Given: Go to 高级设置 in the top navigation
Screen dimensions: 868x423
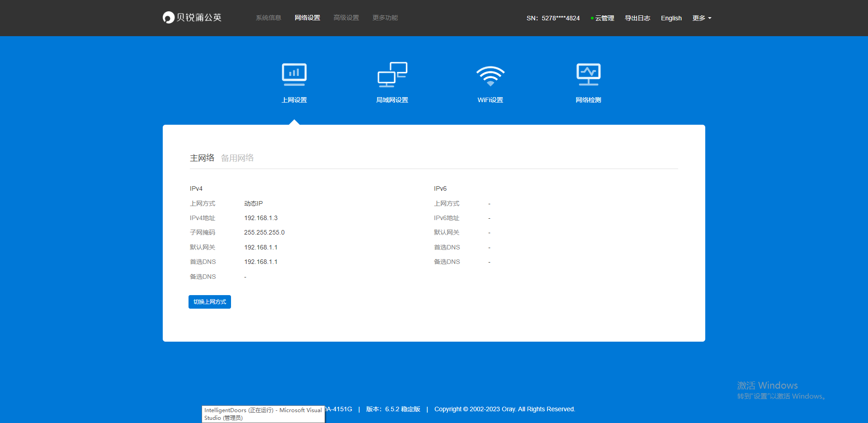Looking at the screenshot, I should click(346, 18).
